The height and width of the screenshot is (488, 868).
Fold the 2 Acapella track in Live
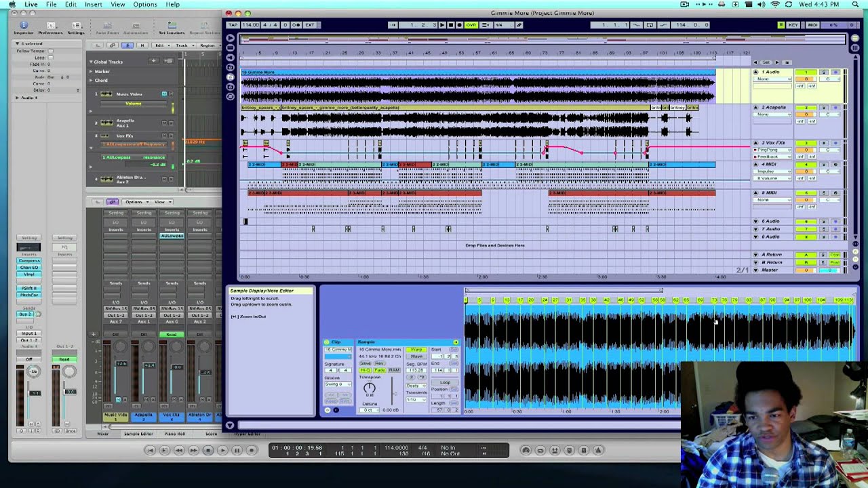(x=755, y=107)
